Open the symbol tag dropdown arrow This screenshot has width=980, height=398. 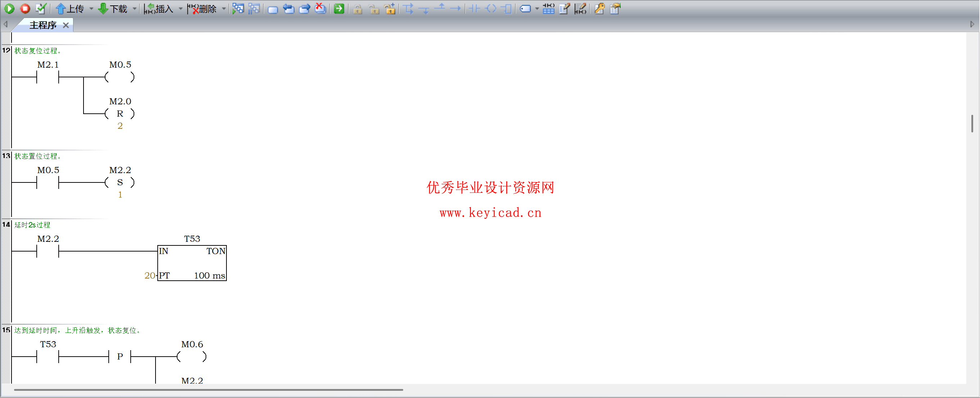click(x=537, y=8)
